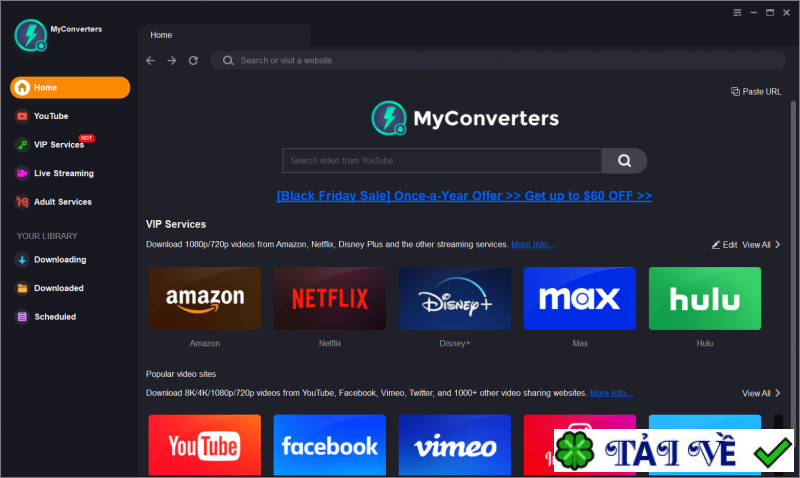Screen dimensions: 800x478
Task: Go forward with the right arrow
Action: tap(172, 61)
